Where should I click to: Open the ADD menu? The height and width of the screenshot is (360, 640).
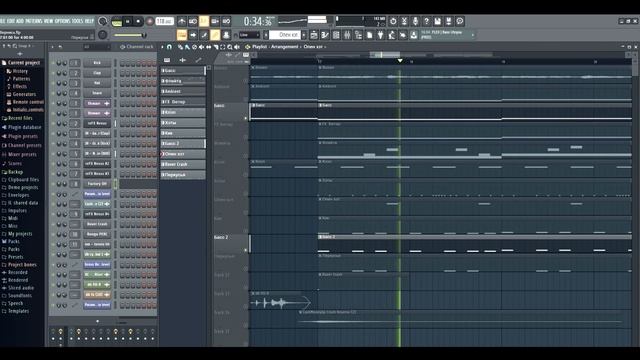20,21
